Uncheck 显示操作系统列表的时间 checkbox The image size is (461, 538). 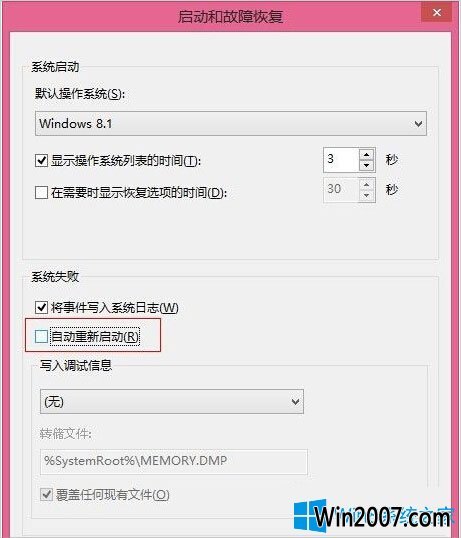[x=42, y=160]
